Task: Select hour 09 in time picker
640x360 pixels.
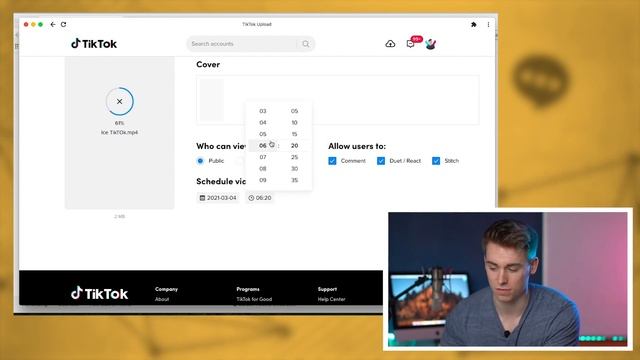Action: coord(263,180)
